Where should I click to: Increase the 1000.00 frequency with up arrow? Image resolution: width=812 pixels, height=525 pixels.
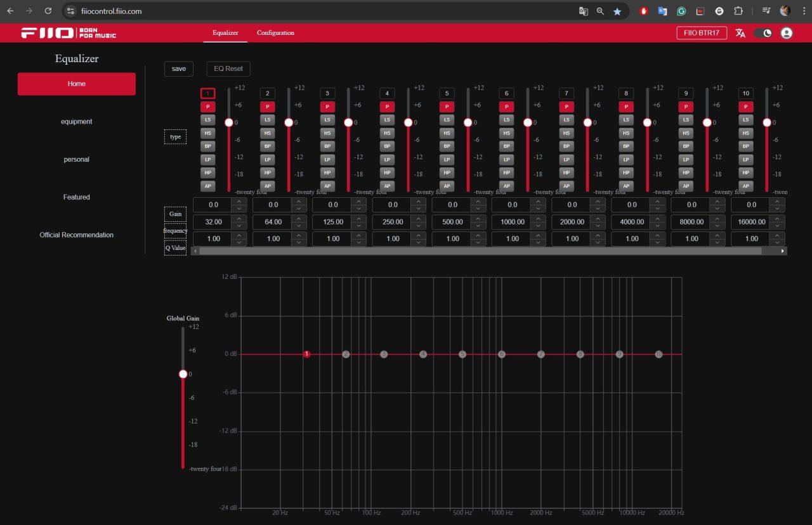(x=537, y=219)
